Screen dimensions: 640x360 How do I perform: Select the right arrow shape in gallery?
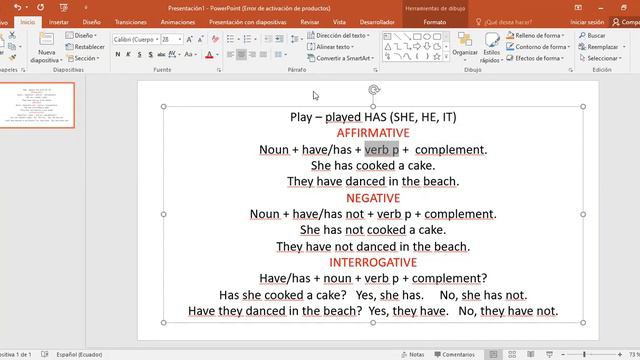[x=417, y=47]
